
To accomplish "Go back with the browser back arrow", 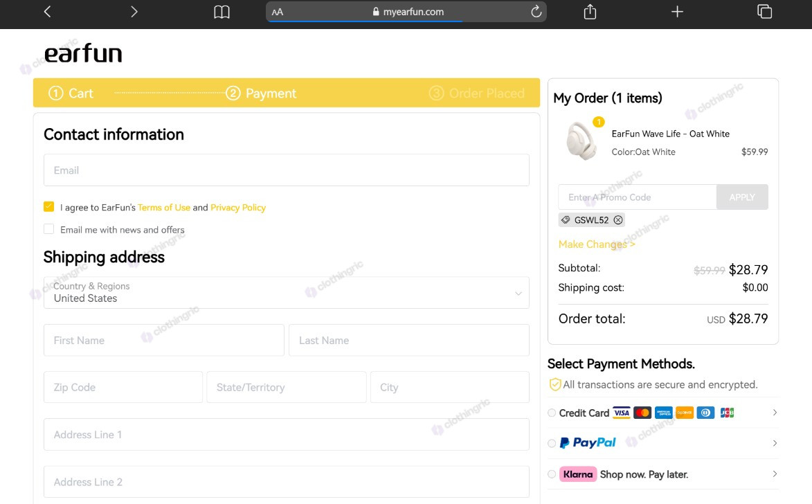I will pos(47,11).
